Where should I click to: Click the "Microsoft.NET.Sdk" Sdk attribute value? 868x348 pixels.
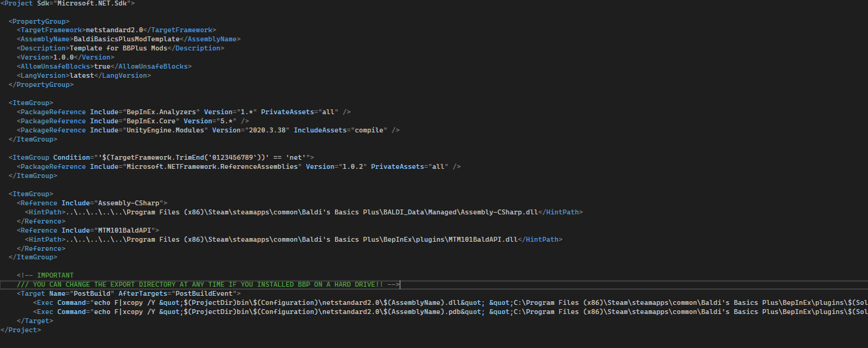[x=94, y=3]
